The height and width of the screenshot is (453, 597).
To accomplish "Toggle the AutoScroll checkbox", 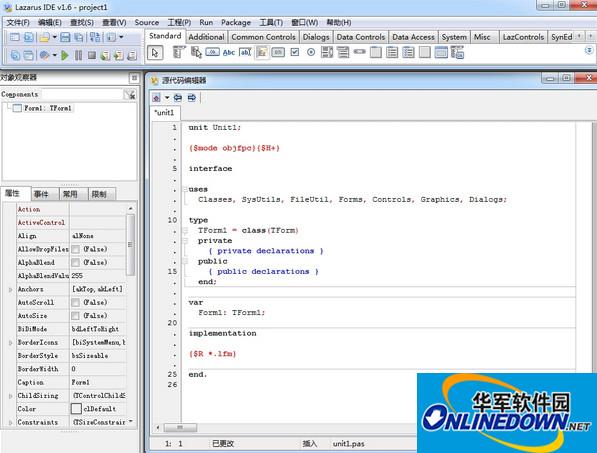I will click(76, 303).
